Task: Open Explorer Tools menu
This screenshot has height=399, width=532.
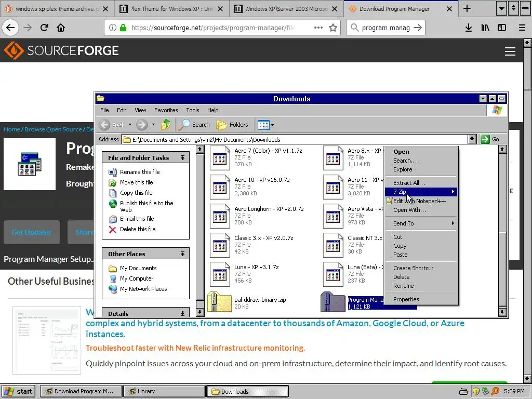Action: 192,110
